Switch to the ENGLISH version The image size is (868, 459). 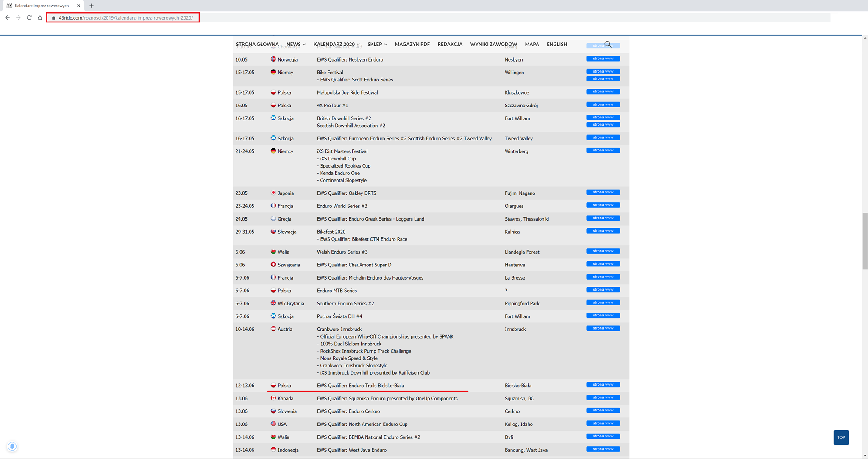coord(556,44)
